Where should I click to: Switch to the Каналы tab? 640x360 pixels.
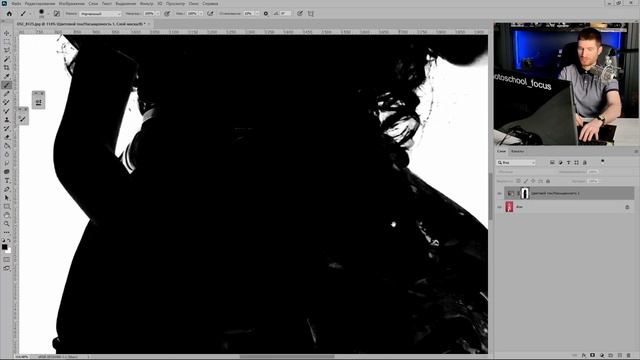pyautogui.click(x=517, y=151)
